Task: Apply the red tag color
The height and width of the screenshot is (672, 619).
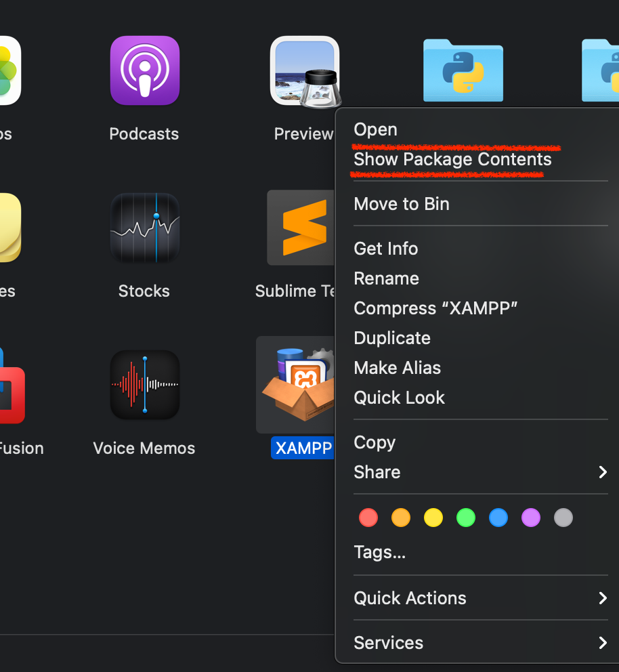Action: pyautogui.click(x=368, y=518)
